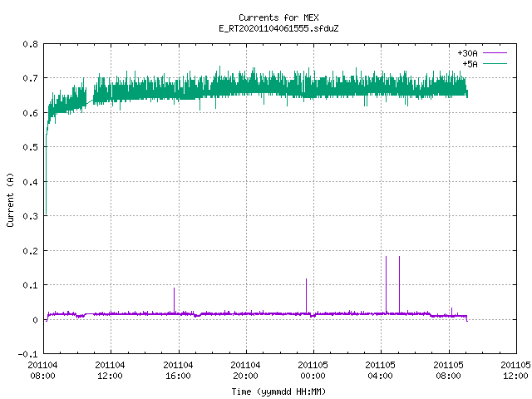Screen dimensions: 532x399
Task: Click the green +5A legend line sample
Action: pyautogui.click(x=495, y=63)
